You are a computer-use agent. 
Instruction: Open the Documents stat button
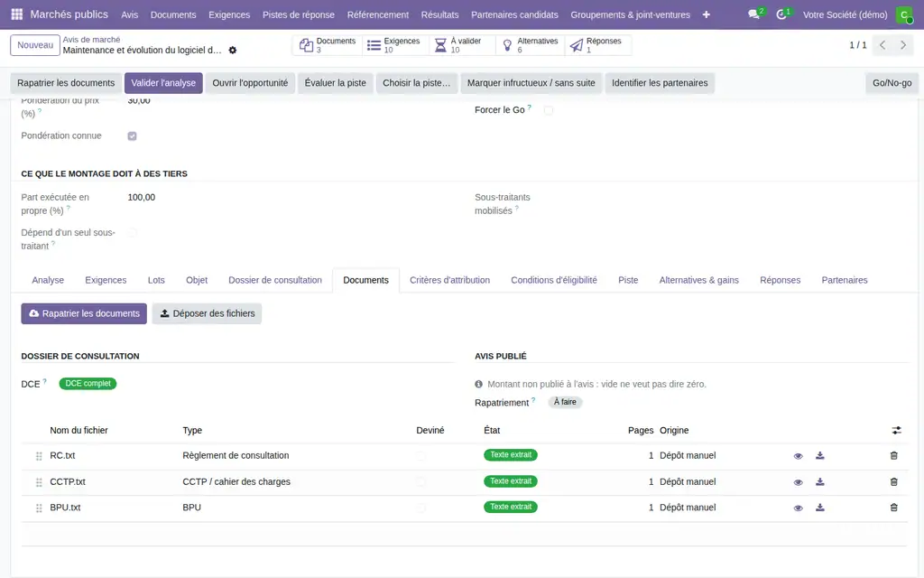tap(328, 45)
